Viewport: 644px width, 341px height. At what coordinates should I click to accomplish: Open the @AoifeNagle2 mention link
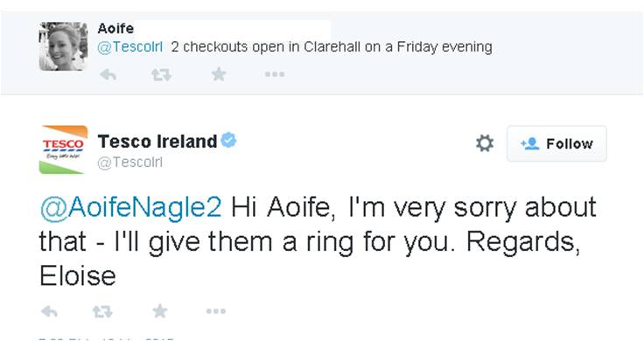click(x=131, y=207)
